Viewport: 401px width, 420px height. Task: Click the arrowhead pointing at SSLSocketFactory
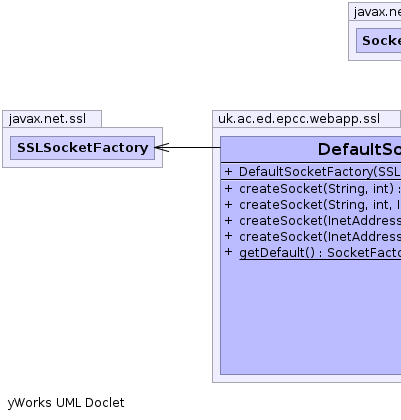pyautogui.click(x=162, y=147)
